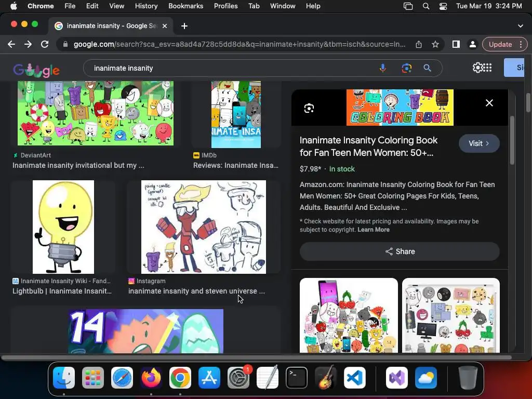The height and width of the screenshot is (399, 532).
Task: Launch Safari from the dock
Action: pos(122,378)
